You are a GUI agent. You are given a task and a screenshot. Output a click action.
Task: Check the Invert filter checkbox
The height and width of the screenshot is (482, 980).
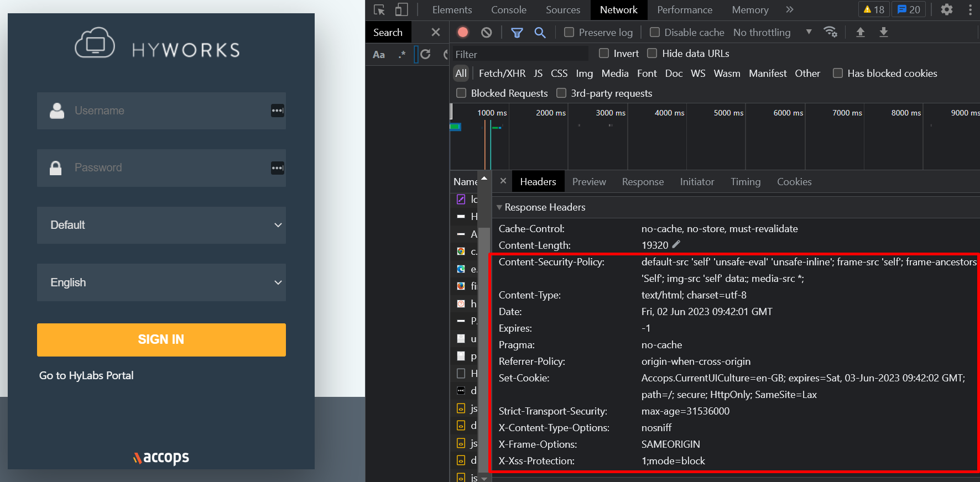click(x=604, y=53)
